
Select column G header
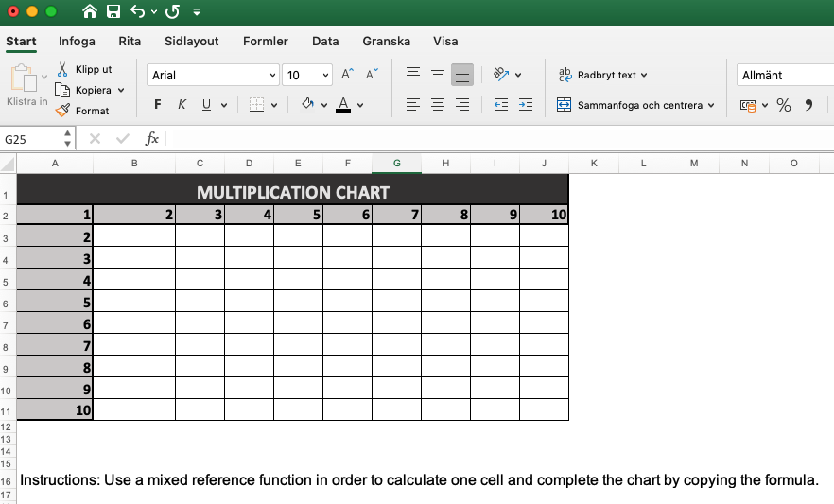pyautogui.click(x=397, y=164)
